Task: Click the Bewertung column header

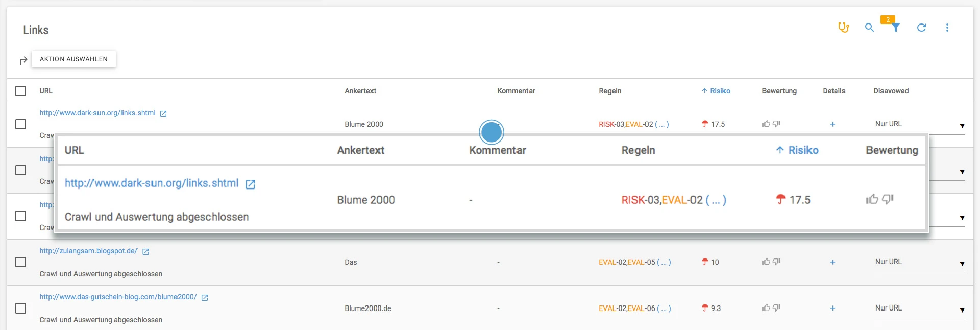Action: (x=779, y=91)
